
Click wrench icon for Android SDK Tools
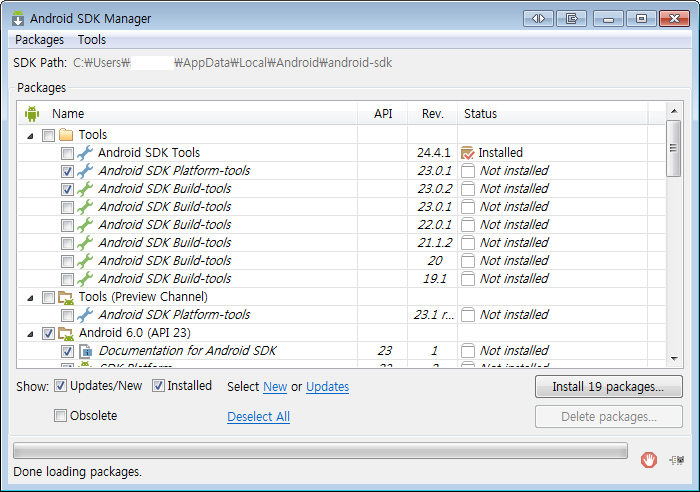point(85,153)
